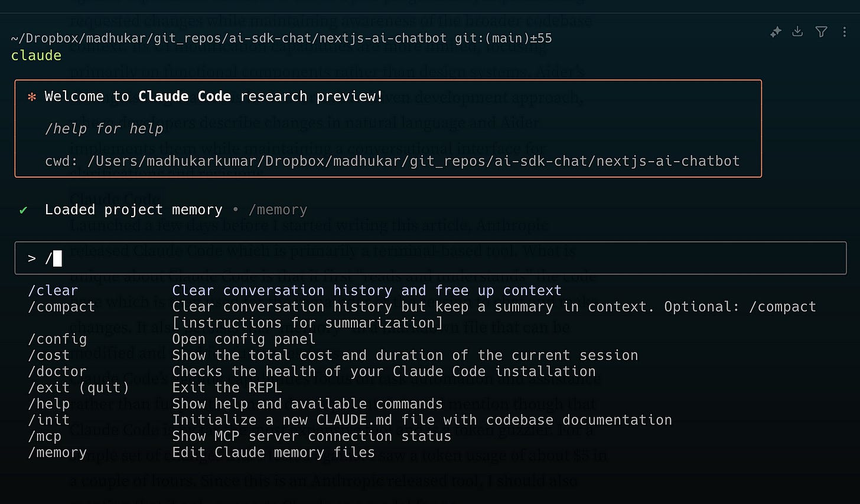This screenshot has height=504, width=860.
Task: Choose the /cost command
Action: (x=49, y=355)
